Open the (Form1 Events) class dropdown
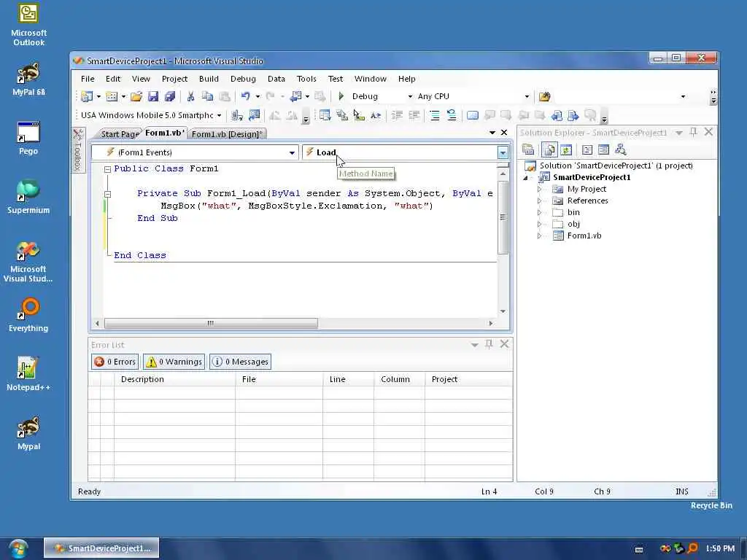Screen dimensions: 747x560 click(292, 153)
